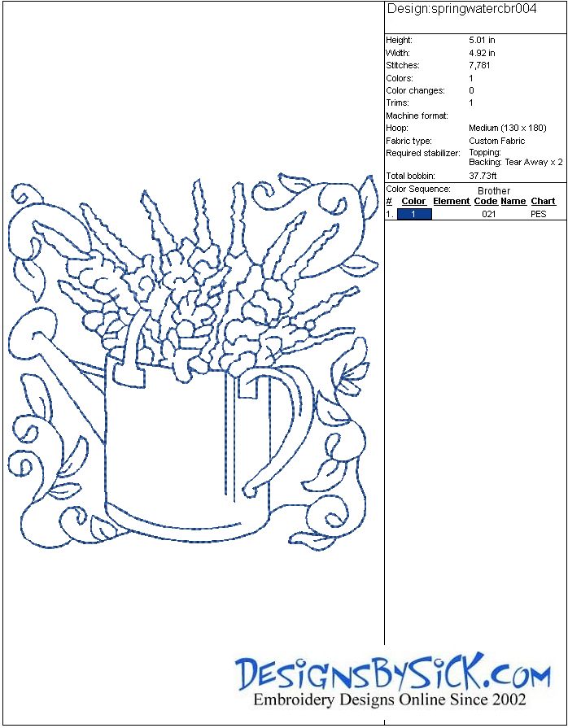Click the underlined Color column header
The width and height of the screenshot is (568, 728).
click(413, 201)
